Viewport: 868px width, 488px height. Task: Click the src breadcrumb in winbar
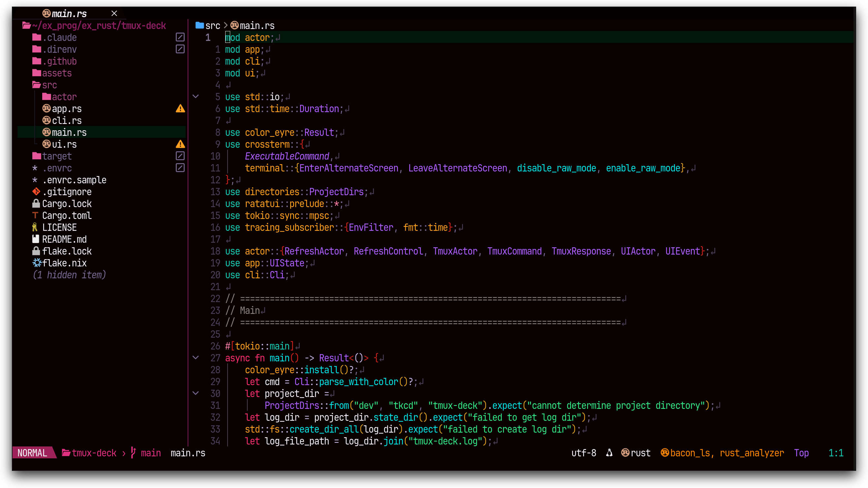click(212, 26)
